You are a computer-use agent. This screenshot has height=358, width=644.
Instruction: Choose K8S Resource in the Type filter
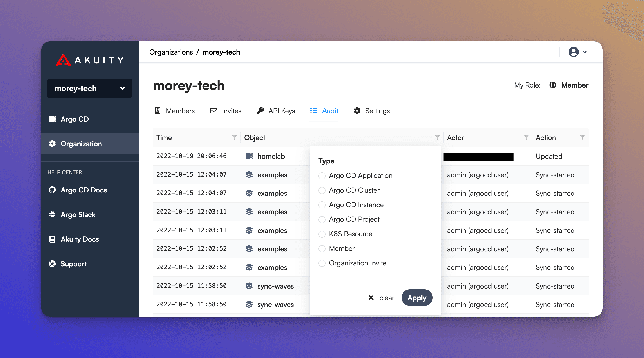coord(322,234)
